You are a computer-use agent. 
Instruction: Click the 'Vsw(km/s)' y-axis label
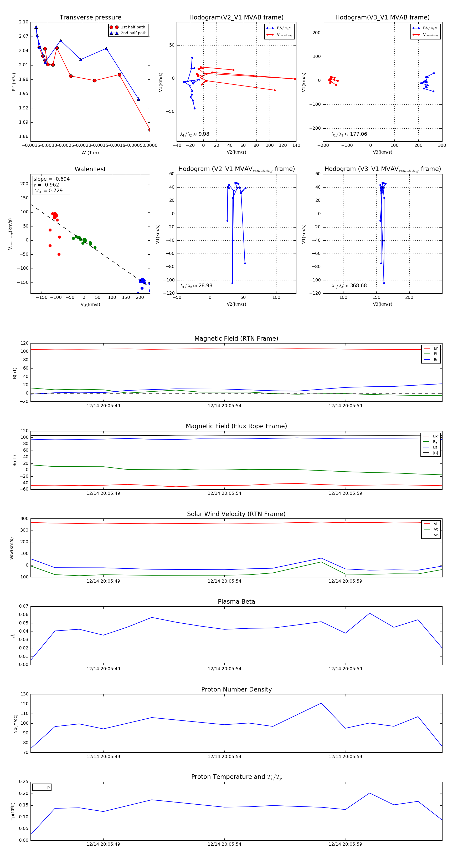[x=12, y=548]
